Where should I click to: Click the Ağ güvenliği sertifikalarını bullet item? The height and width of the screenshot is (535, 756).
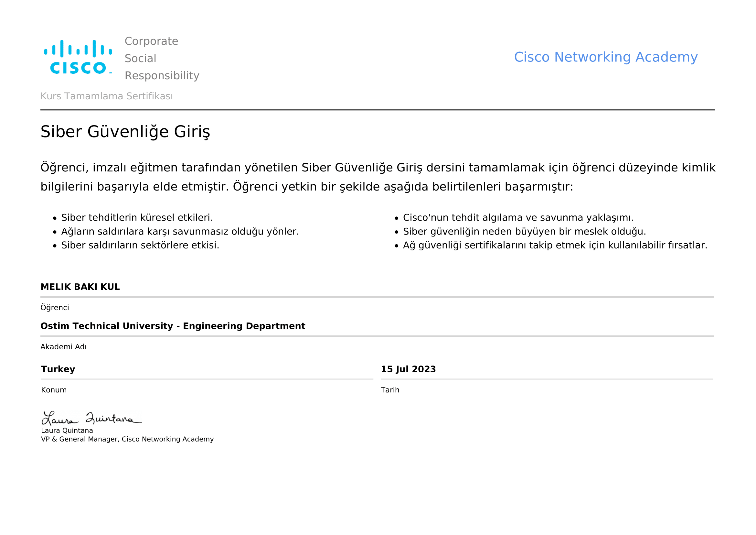pos(555,246)
